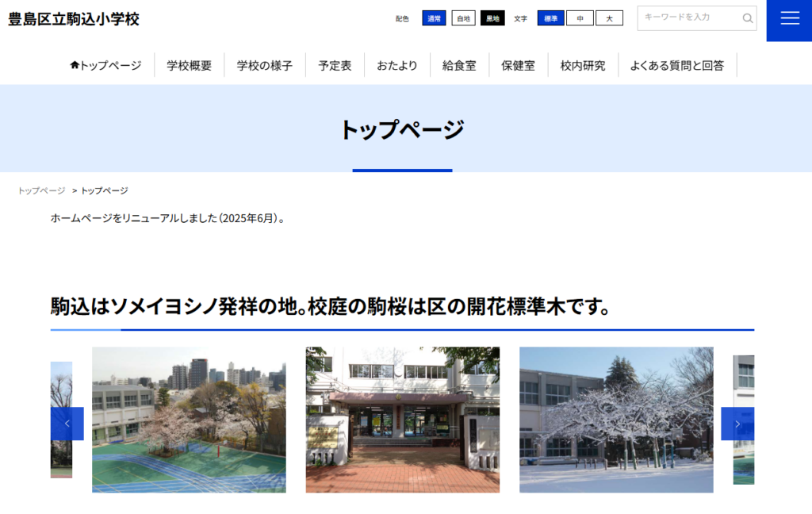Switch to 白地 color scheme
This screenshot has height=514, width=812.
(x=463, y=18)
